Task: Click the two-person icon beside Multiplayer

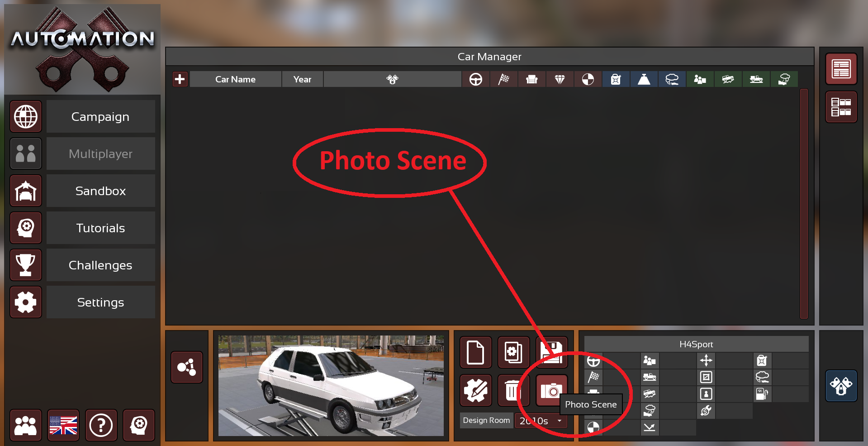Action: click(26, 153)
